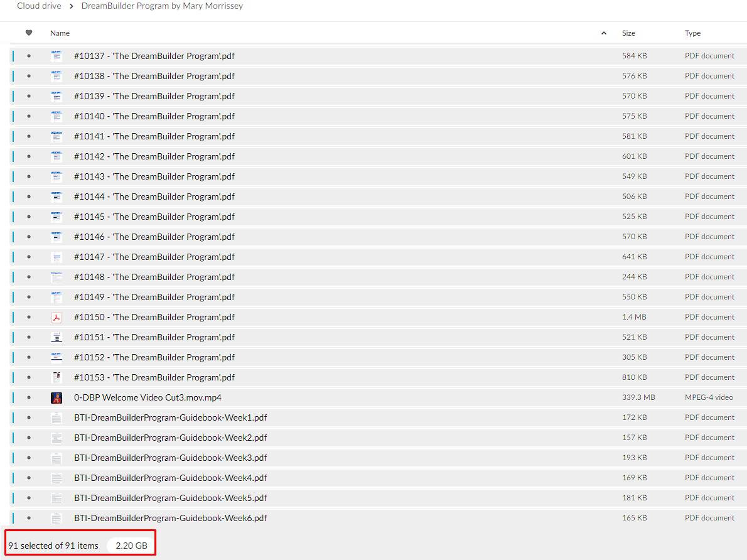Click "PDF document" type of #10146
The height and width of the screenshot is (560, 747).
710,237
